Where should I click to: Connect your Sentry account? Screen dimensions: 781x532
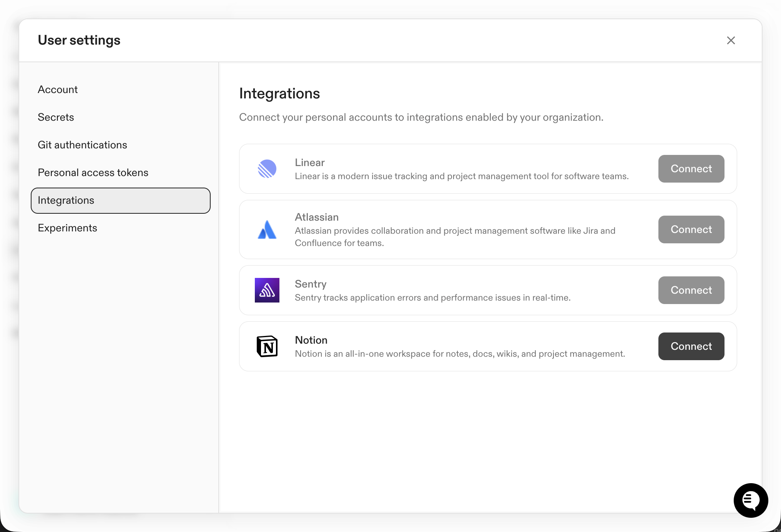(x=691, y=290)
